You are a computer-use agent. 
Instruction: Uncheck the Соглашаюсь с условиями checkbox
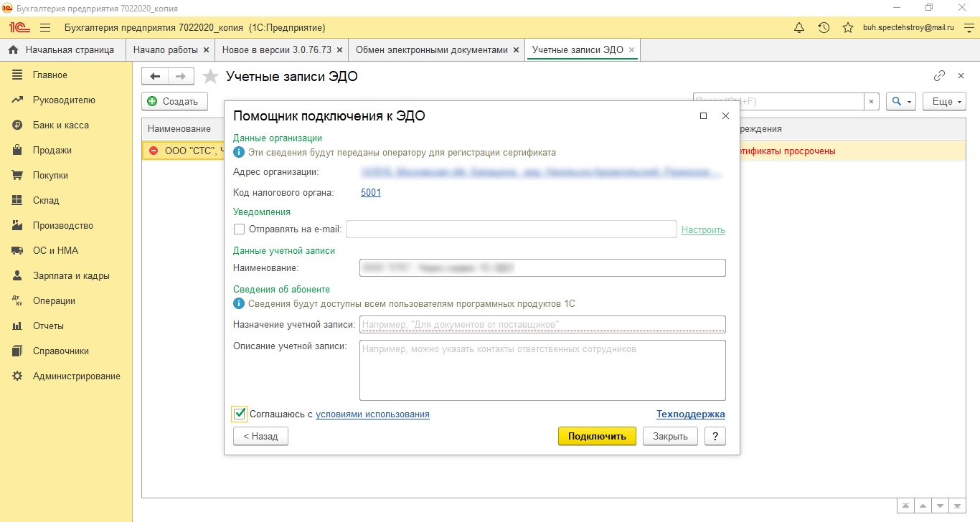click(x=240, y=414)
